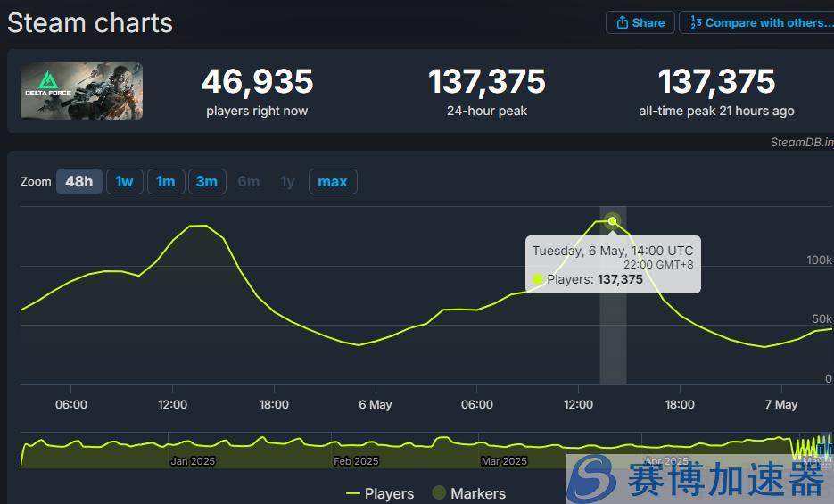Click the Zoom label
The width and height of the screenshot is (834, 504).
pos(36,181)
